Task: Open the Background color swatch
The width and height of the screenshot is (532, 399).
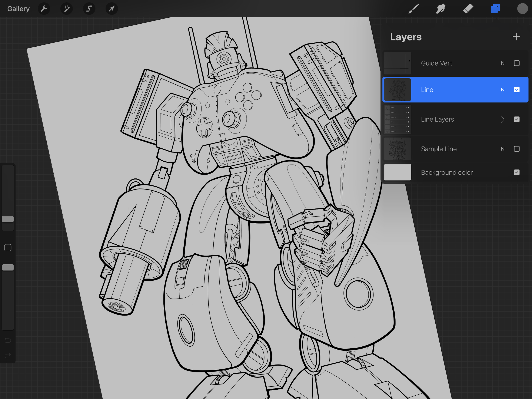Action: click(397, 172)
